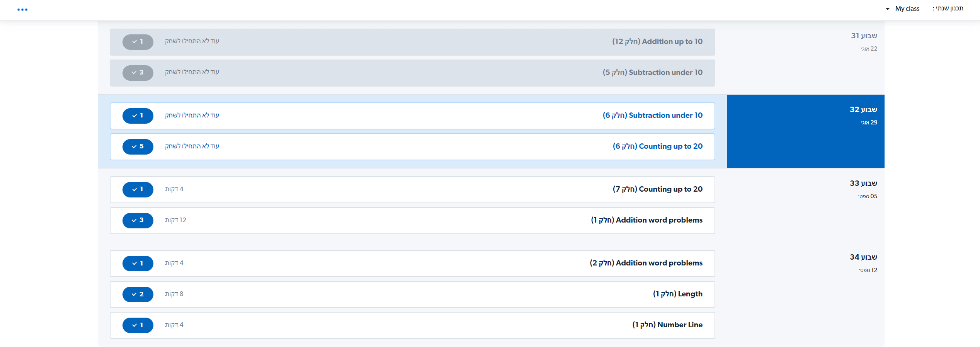The height and width of the screenshot is (347, 980).
Task: Expand the Length part 1 lessons pill
Action: [x=138, y=294]
